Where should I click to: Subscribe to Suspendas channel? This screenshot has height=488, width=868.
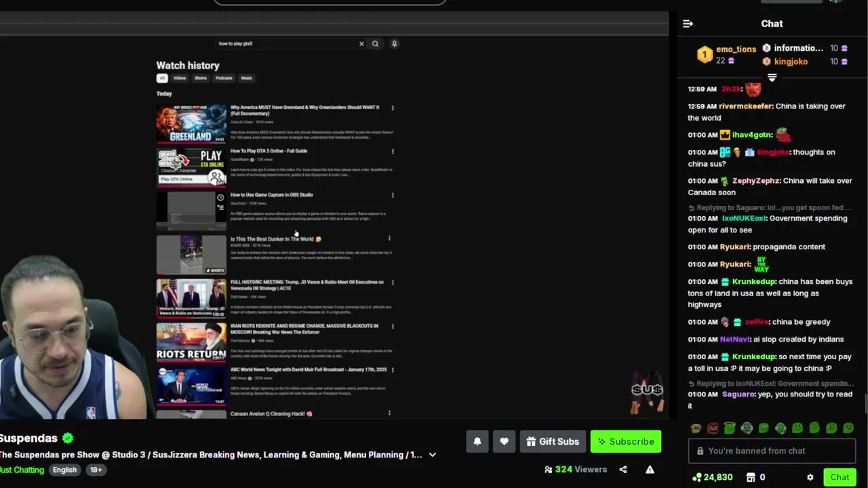625,441
